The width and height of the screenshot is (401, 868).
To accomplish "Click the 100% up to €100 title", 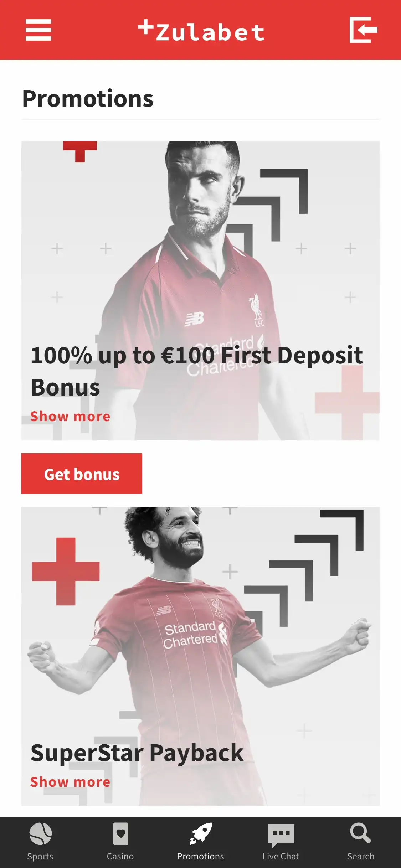I will [x=197, y=371].
